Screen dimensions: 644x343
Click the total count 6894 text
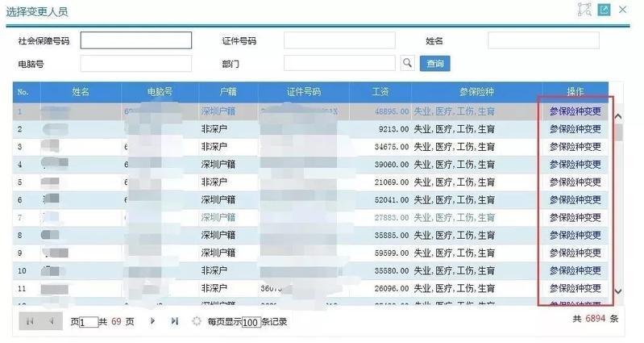595,319
